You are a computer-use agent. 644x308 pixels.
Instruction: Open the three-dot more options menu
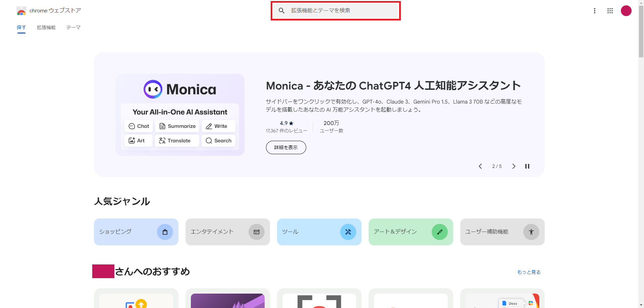[595, 11]
